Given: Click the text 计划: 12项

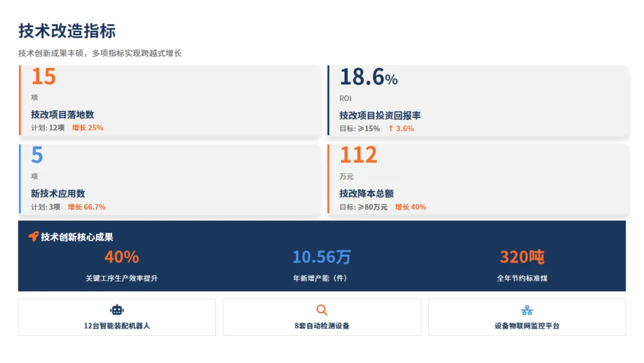Looking at the screenshot, I should pyautogui.click(x=48, y=127).
